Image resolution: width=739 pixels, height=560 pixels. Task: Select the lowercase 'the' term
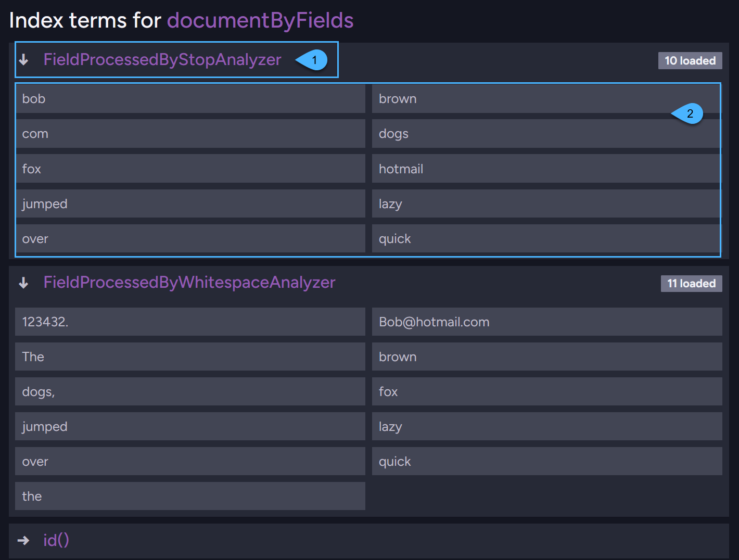coord(190,496)
